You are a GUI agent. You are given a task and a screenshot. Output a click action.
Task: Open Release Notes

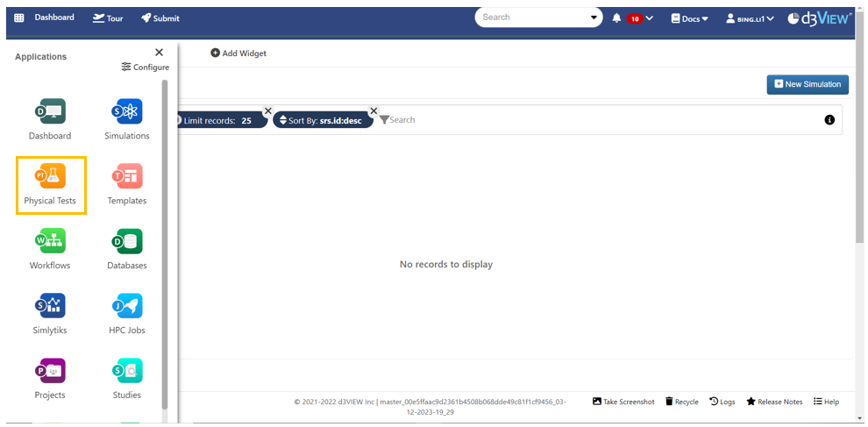coord(774,402)
